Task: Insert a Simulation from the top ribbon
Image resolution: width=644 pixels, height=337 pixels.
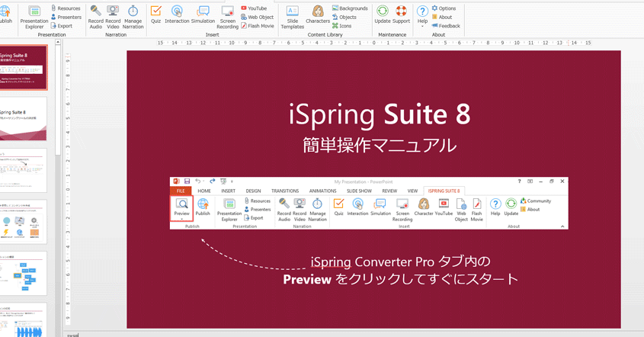Action: coord(203,14)
